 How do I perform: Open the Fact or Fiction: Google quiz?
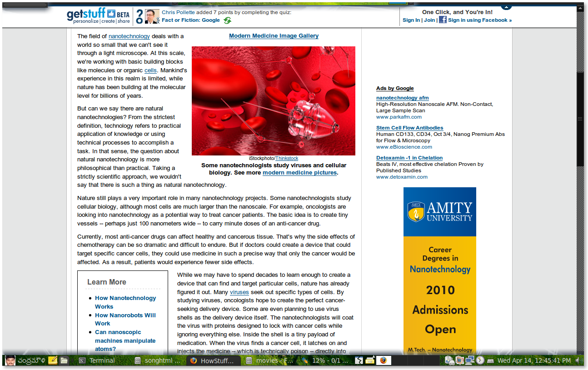191,20
